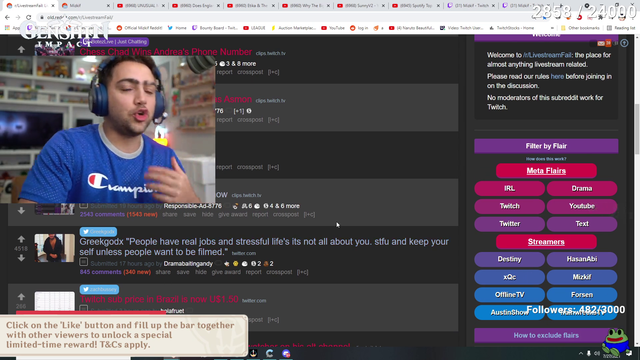Click the Greekgodx Twitter flair tag
640x360 pixels.
[x=98, y=231]
